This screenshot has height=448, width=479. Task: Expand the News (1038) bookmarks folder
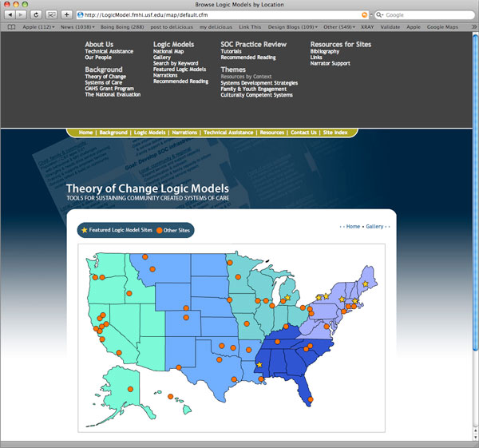pos(77,26)
